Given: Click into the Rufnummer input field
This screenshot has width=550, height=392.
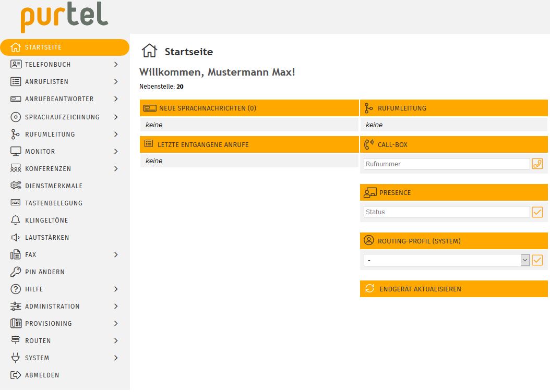Looking at the screenshot, I should tap(446, 164).
